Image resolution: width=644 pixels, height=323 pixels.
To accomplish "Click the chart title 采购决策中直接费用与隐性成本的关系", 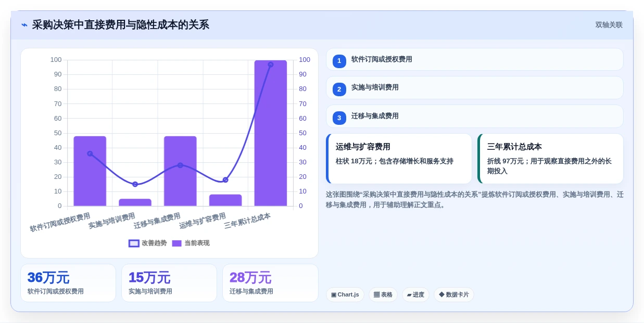I will click(x=120, y=25).
